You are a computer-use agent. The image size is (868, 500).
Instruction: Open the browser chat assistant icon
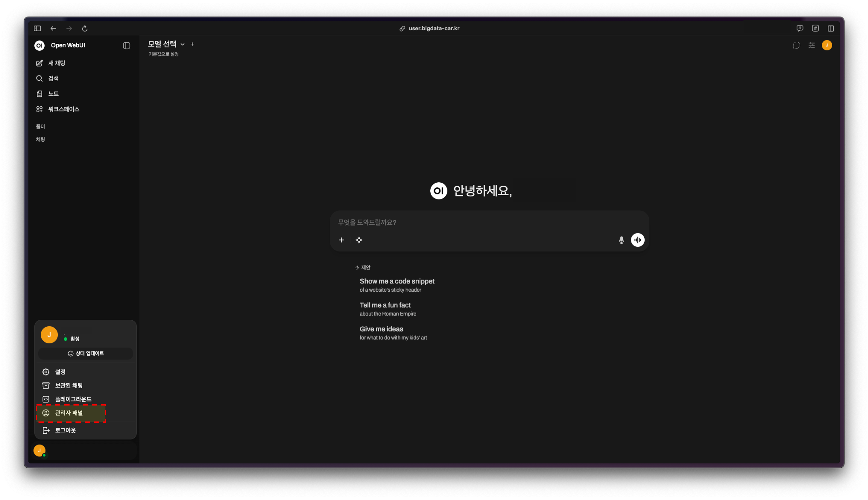pos(800,28)
